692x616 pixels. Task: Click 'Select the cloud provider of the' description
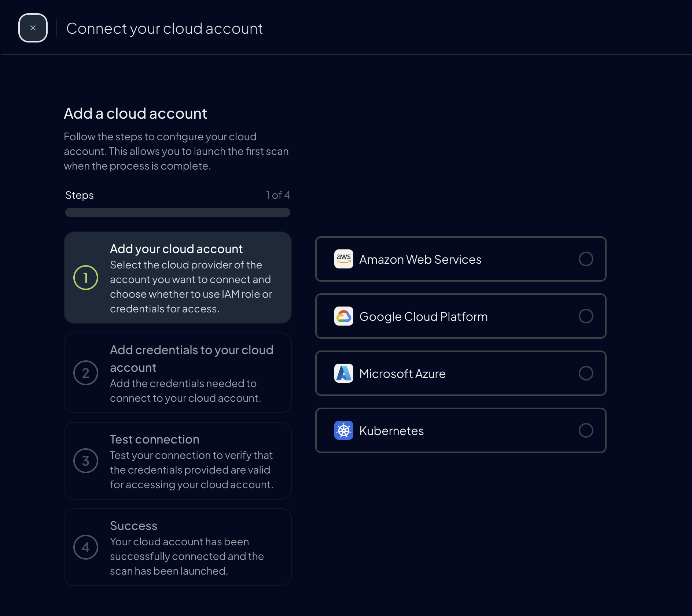(191, 287)
